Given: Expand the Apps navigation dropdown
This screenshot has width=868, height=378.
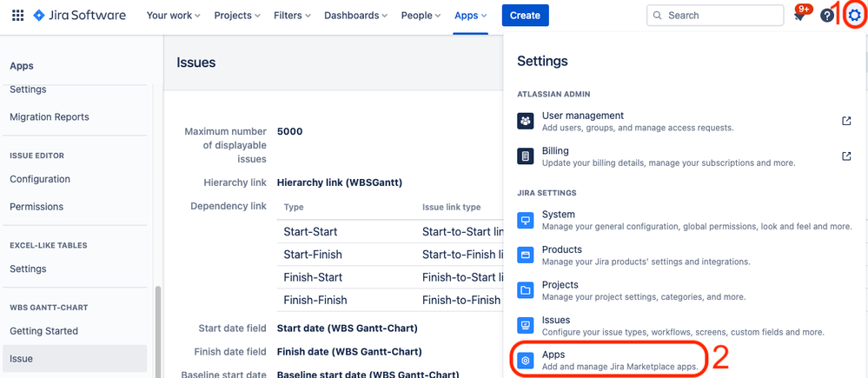Looking at the screenshot, I should [x=471, y=16].
